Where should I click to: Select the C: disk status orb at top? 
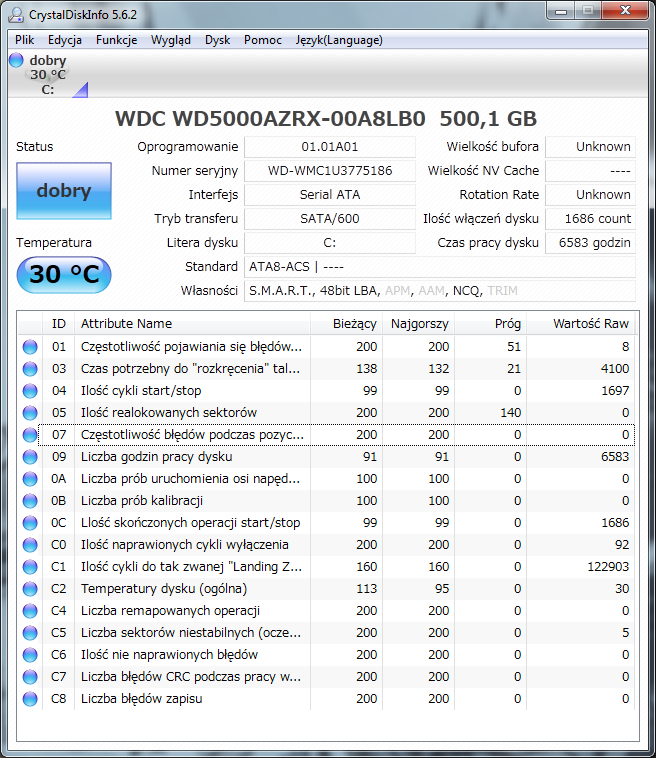point(16,60)
